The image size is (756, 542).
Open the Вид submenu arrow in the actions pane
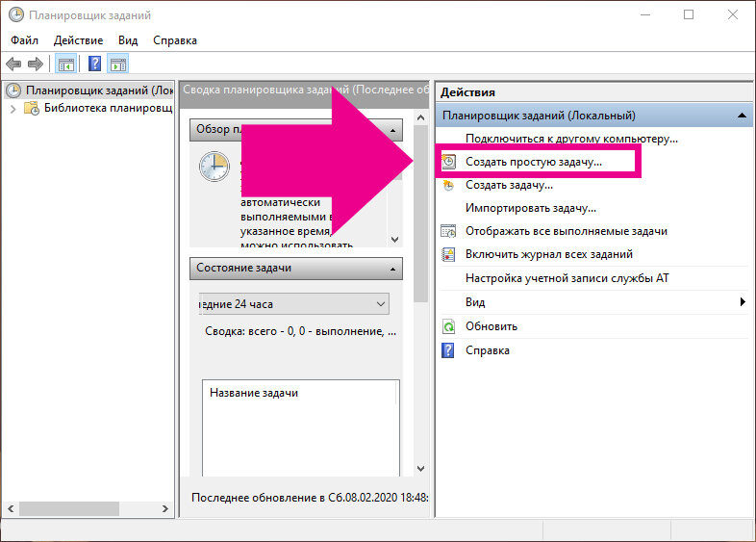click(743, 302)
